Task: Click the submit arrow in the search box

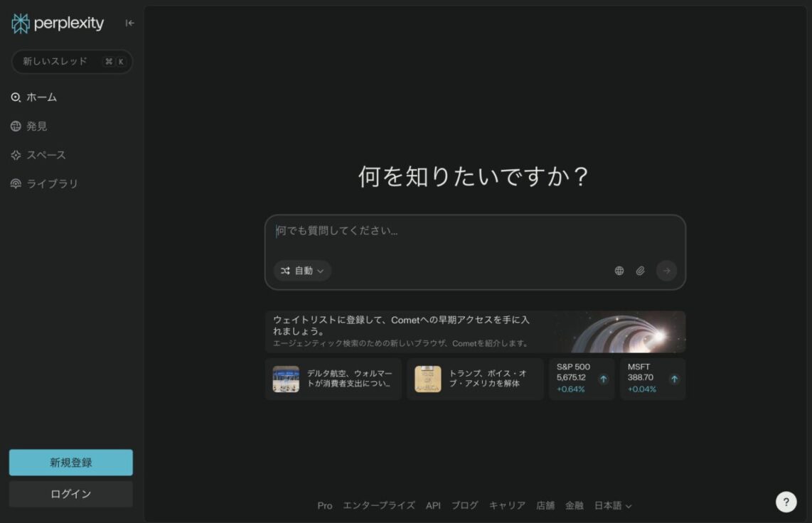Action: (x=666, y=271)
